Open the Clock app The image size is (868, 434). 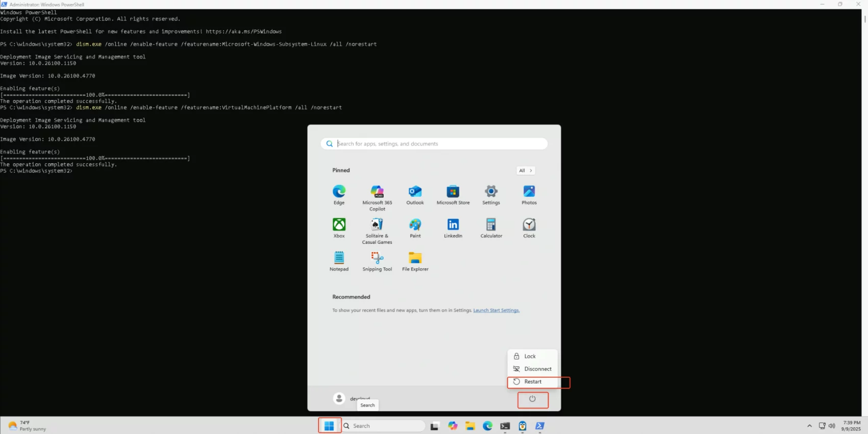(529, 228)
